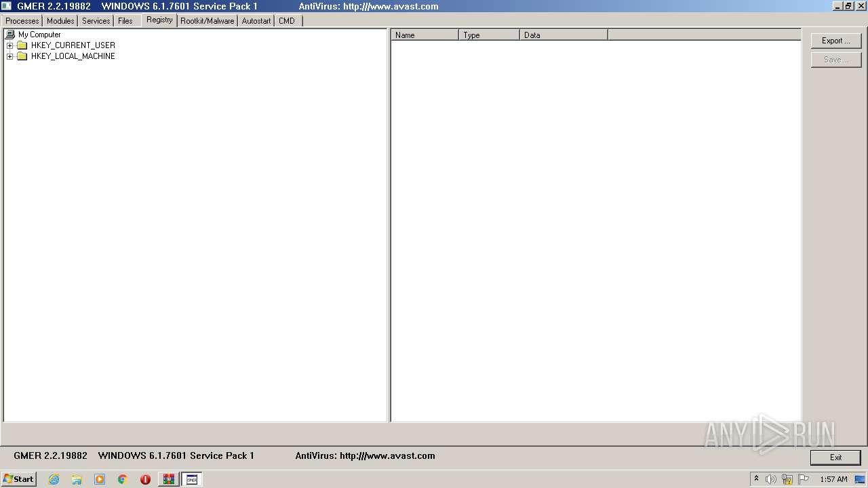Click the GMER taskbar button
This screenshot has width=868, height=488.
tap(192, 479)
